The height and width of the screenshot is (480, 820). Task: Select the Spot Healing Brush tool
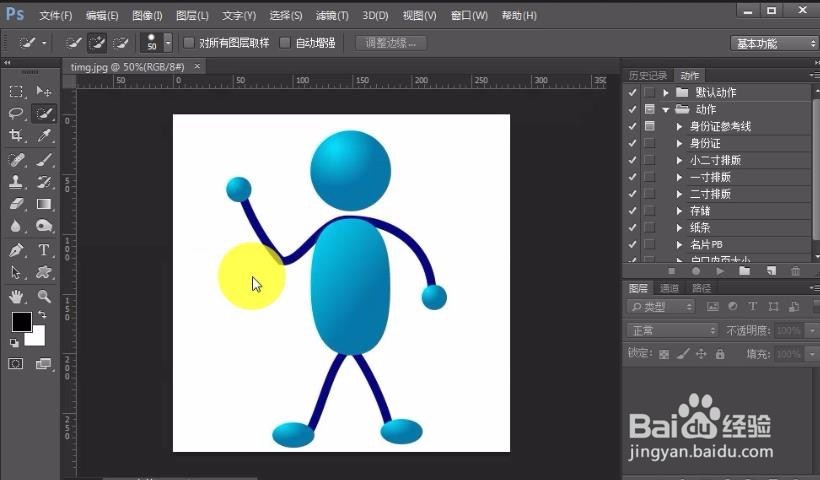[x=16, y=159]
